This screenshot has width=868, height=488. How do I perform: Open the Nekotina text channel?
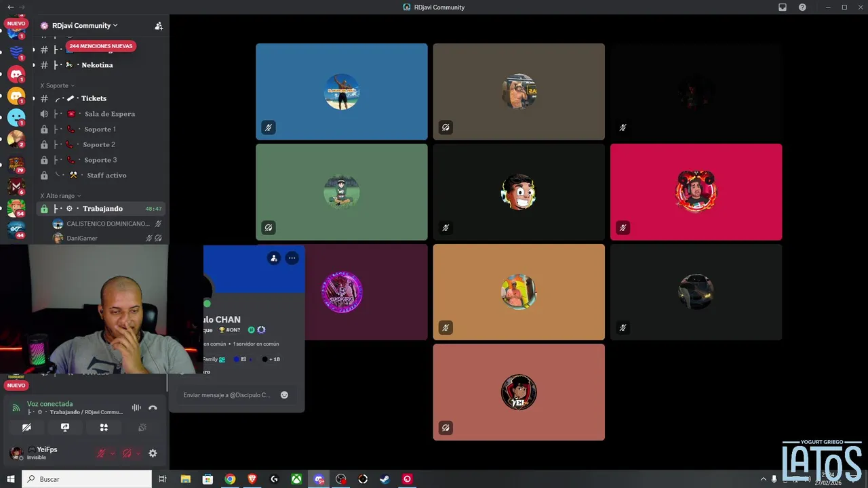[101, 65]
